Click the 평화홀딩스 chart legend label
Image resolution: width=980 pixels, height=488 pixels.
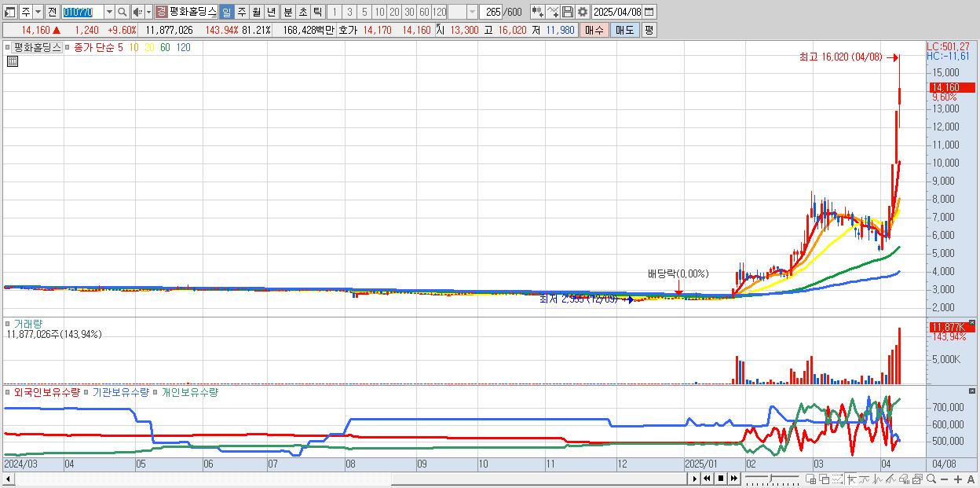pos(37,47)
